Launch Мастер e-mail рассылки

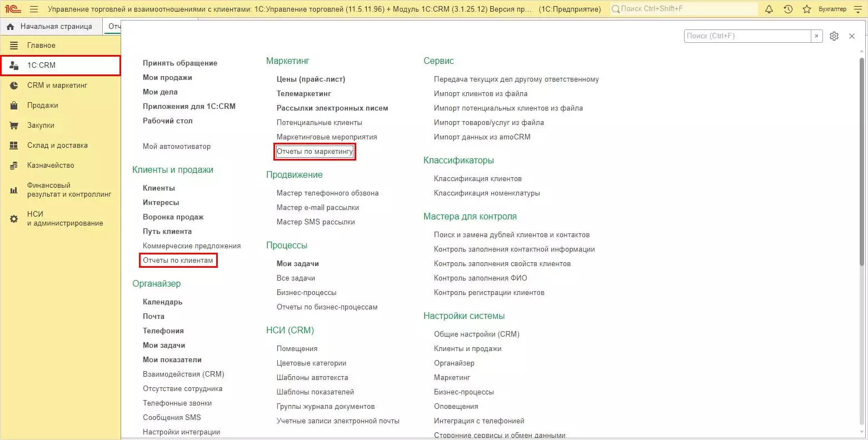pyautogui.click(x=318, y=207)
